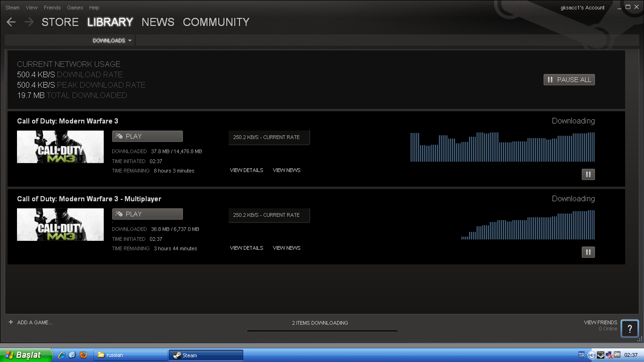
Task: Click the PAUSE ALL button
Action: 569,80
